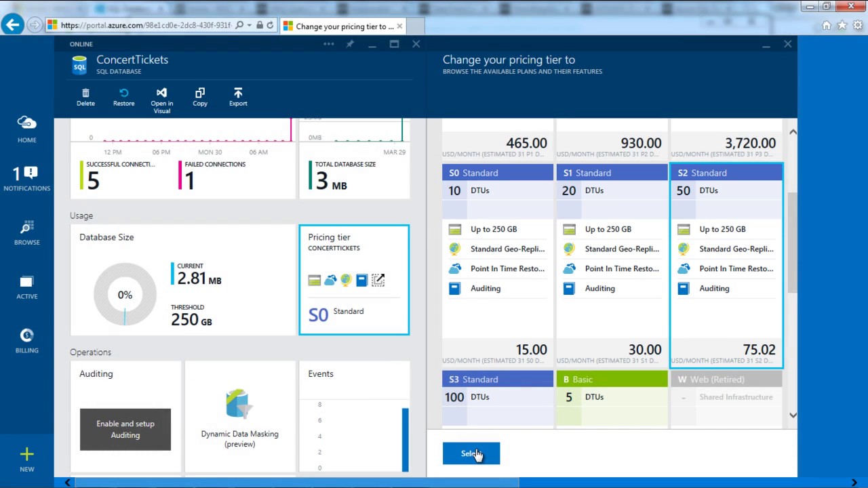
Task: Open the Pricing tier tile
Action: (354, 280)
